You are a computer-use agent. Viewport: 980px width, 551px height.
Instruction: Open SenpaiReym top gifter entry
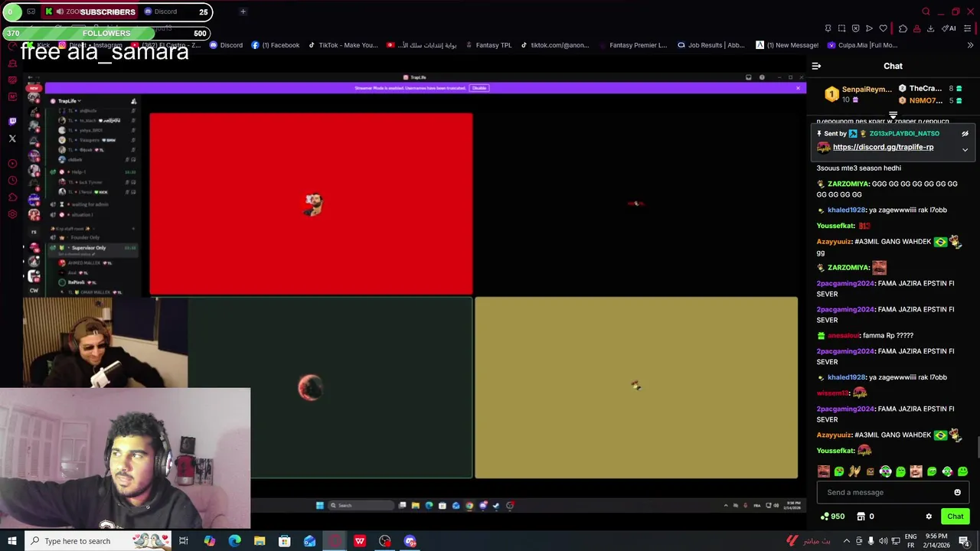858,94
